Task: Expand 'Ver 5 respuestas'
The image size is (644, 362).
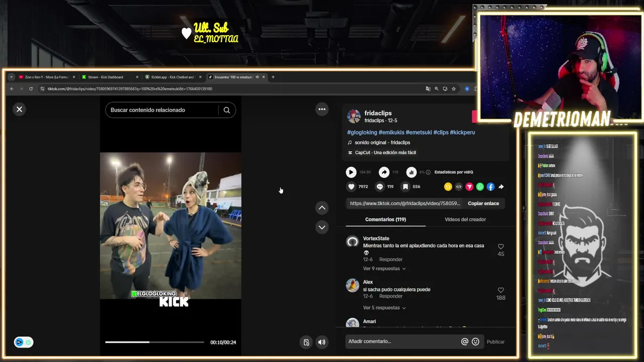Action: (384, 308)
